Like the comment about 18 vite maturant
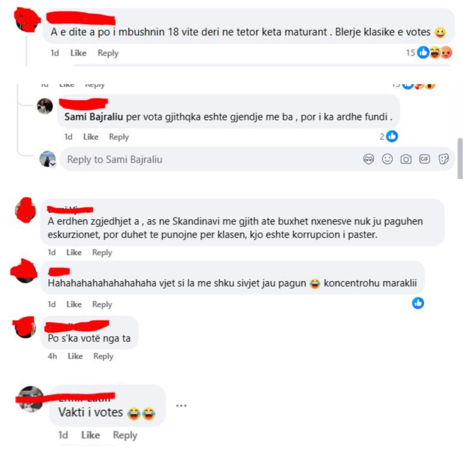476x458 pixels. tap(78, 53)
